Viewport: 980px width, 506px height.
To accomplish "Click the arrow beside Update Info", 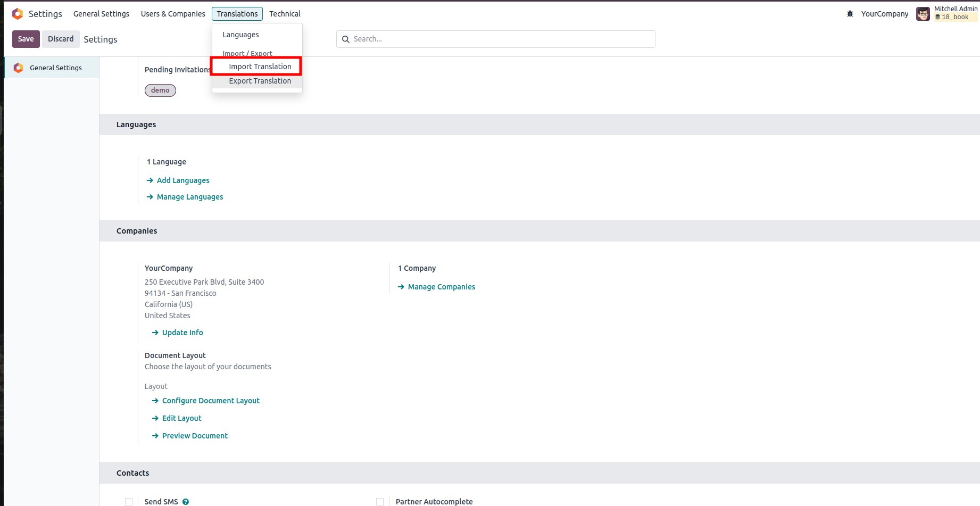I will 155,333.
